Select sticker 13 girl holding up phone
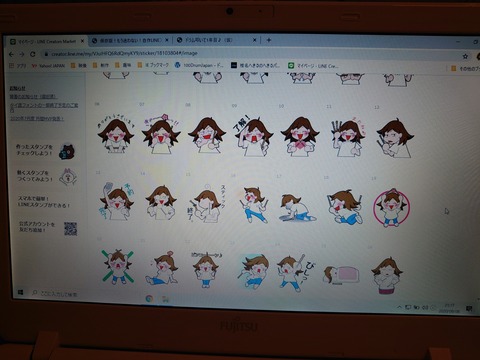Screen dimensions: 480x360 point(116,201)
